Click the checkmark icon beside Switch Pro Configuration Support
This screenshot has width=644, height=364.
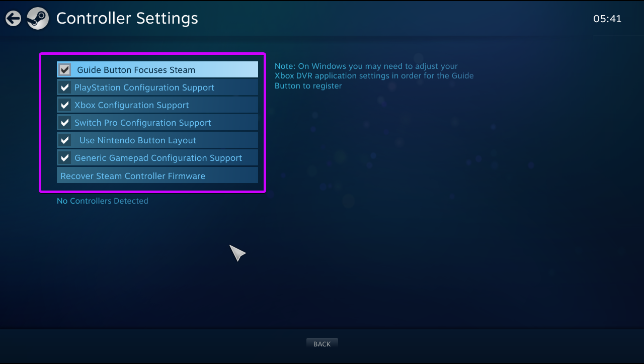tap(64, 123)
